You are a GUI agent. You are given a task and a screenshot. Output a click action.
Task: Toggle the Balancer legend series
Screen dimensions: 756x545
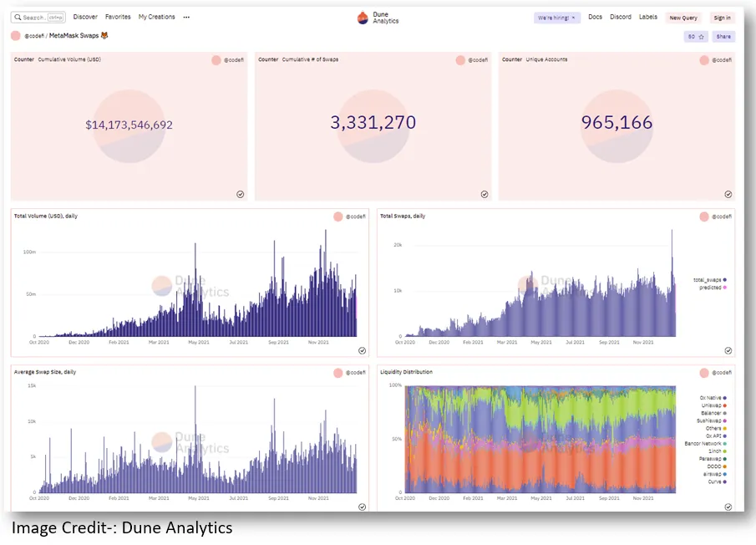point(714,413)
